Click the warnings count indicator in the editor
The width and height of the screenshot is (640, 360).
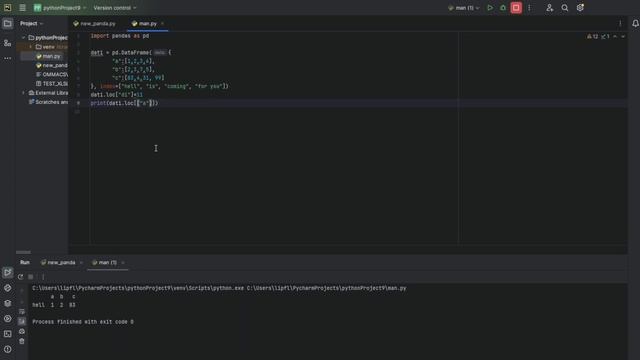(x=593, y=37)
